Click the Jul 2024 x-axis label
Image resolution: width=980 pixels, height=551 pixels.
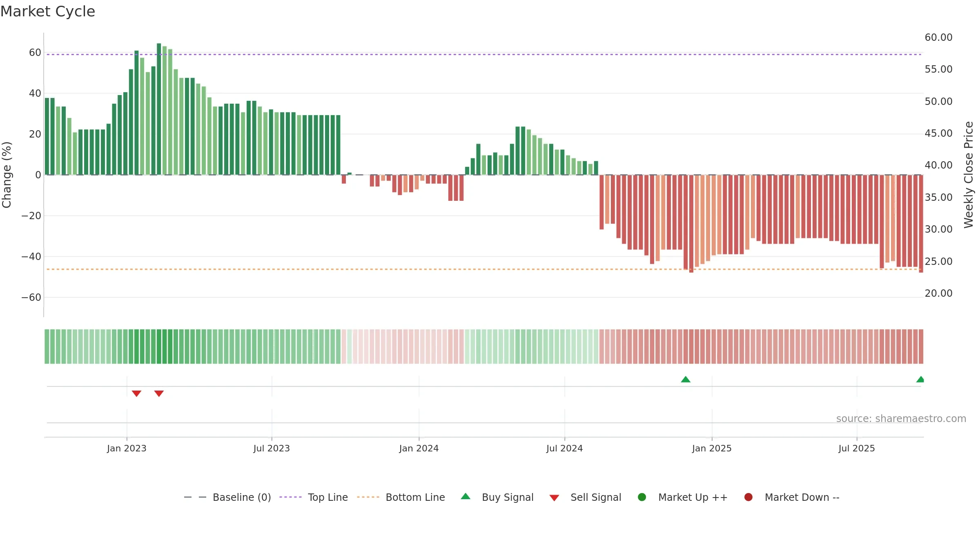pyautogui.click(x=565, y=449)
